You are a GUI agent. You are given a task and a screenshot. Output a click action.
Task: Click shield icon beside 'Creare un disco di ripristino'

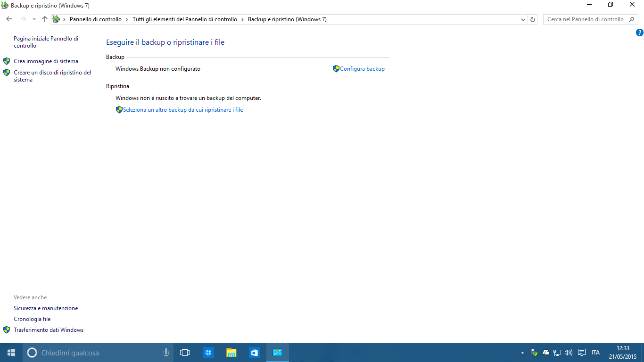[7, 73]
